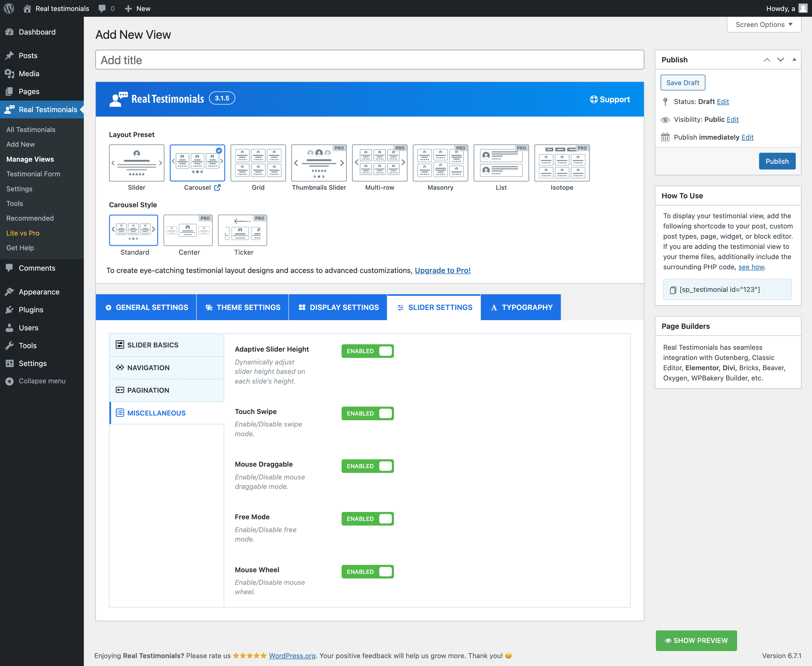Click the Collapse menu arrow icon

(10, 381)
